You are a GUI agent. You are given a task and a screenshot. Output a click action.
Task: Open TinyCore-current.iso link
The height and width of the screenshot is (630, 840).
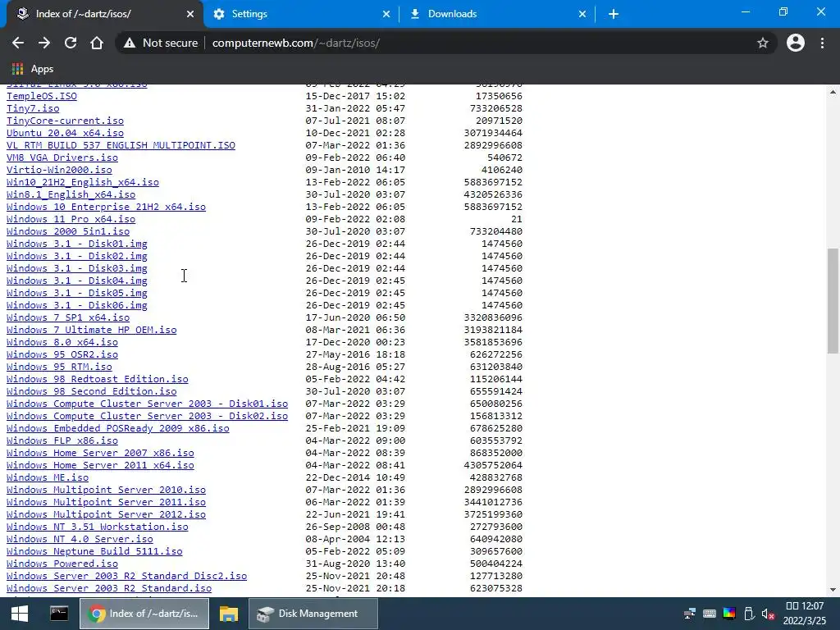[65, 121]
